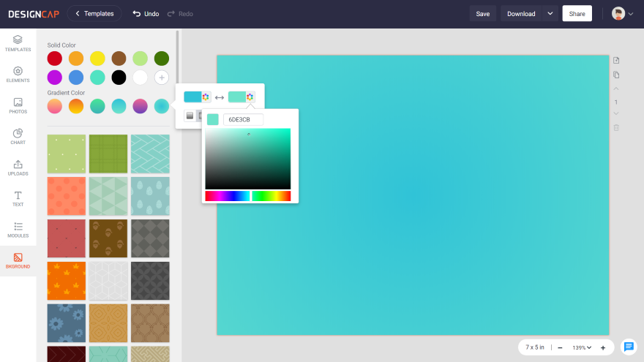This screenshot has height=362, width=644.
Task: Open the Templates sidebar panel
Action: coord(18,43)
